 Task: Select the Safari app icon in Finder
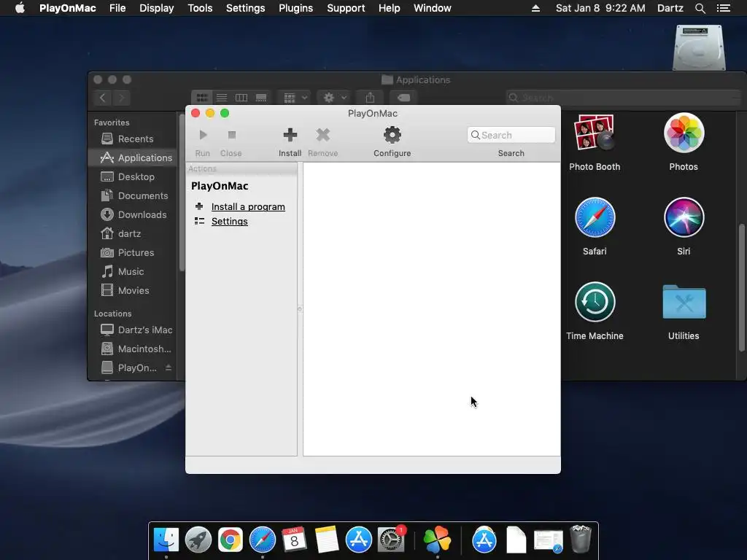(x=595, y=217)
